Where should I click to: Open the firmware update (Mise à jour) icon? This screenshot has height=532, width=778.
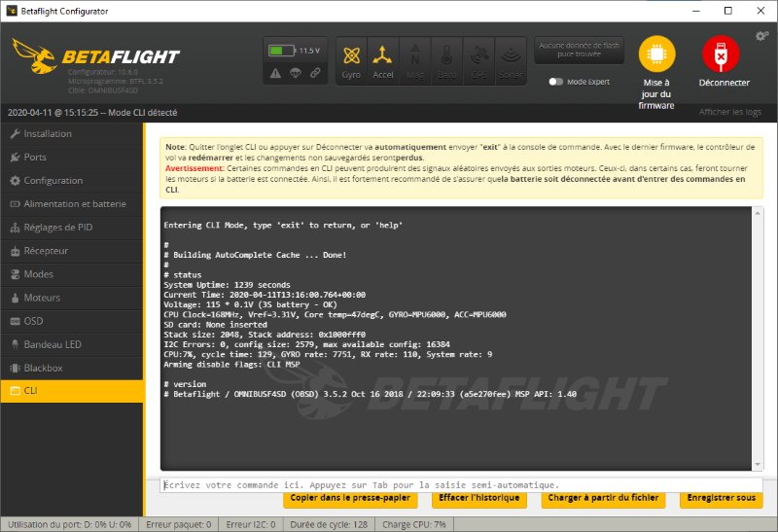(x=656, y=54)
